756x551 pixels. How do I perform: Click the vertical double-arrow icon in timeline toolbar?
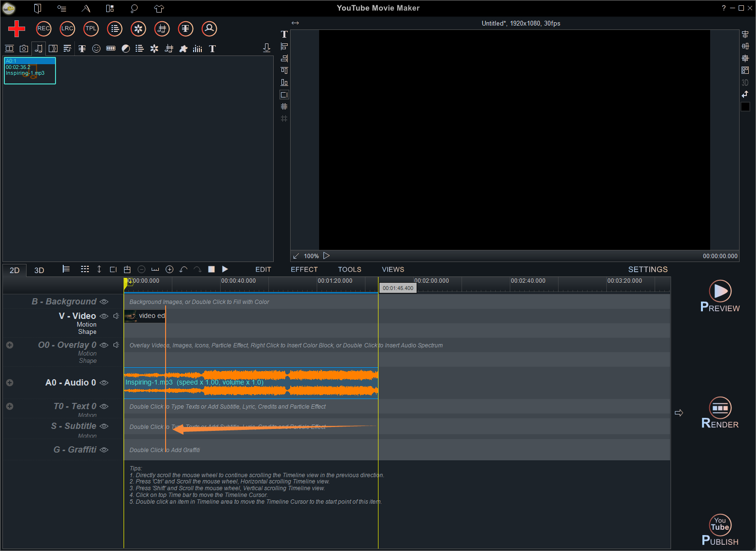[99, 269]
